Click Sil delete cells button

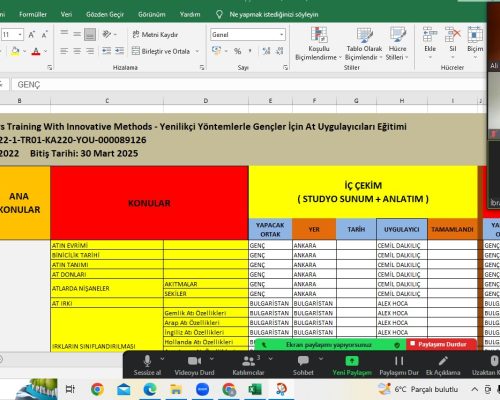(x=453, y=43)
